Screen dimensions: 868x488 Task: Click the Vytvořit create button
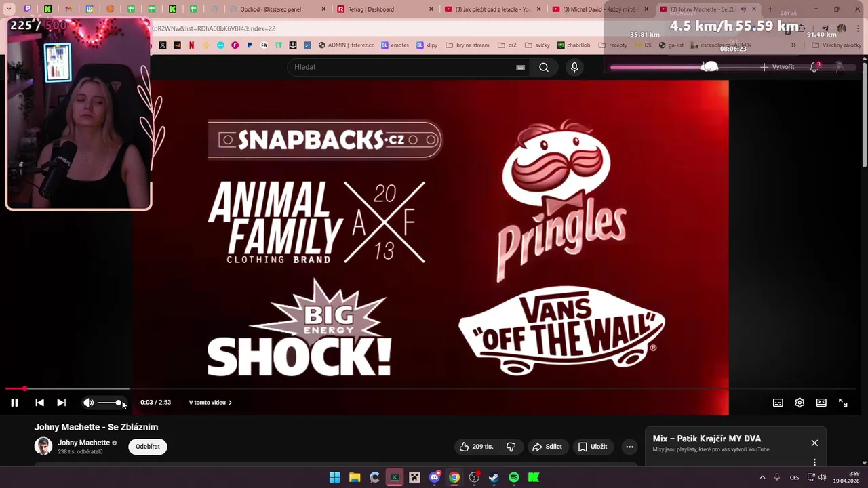(x=777, y=67)
